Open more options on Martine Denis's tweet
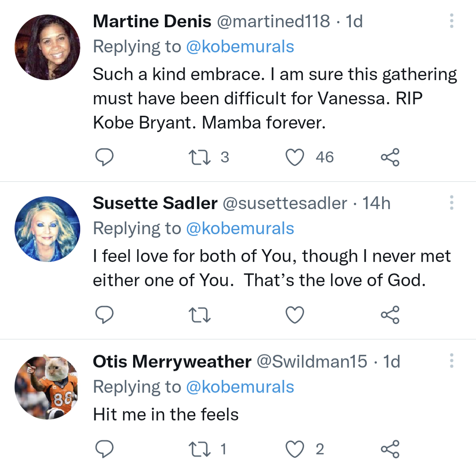The image size is (476, 472). [451, 21]
